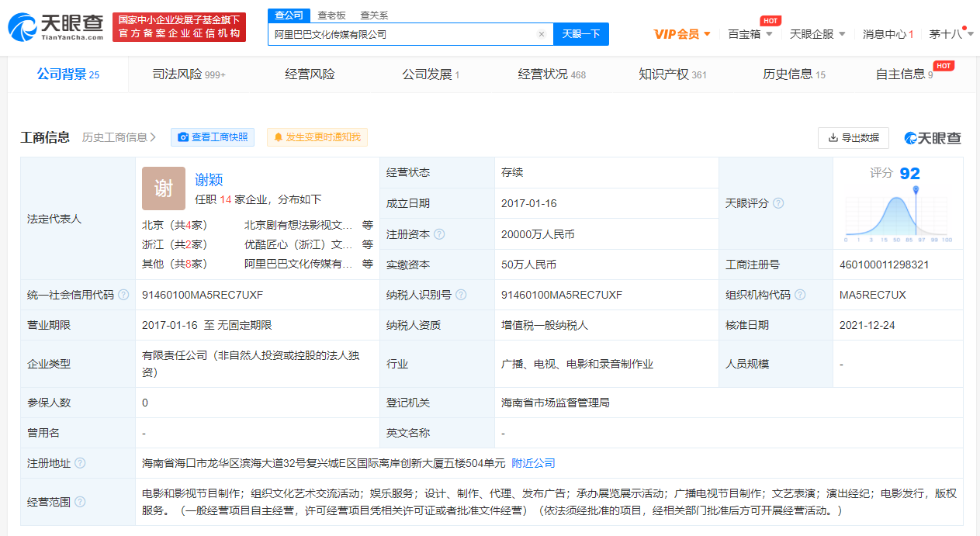This screenshot has width=980, height=536.
Task: Click help icon beside 统一社会信用代码
Action: pyautogui.click(x=123, y=295)
